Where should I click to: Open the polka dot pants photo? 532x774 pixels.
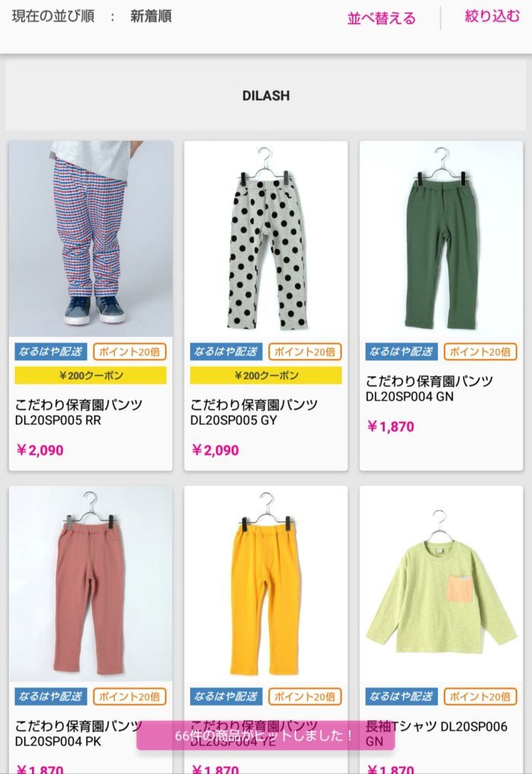pyautogui.click(x=266, y=239)
